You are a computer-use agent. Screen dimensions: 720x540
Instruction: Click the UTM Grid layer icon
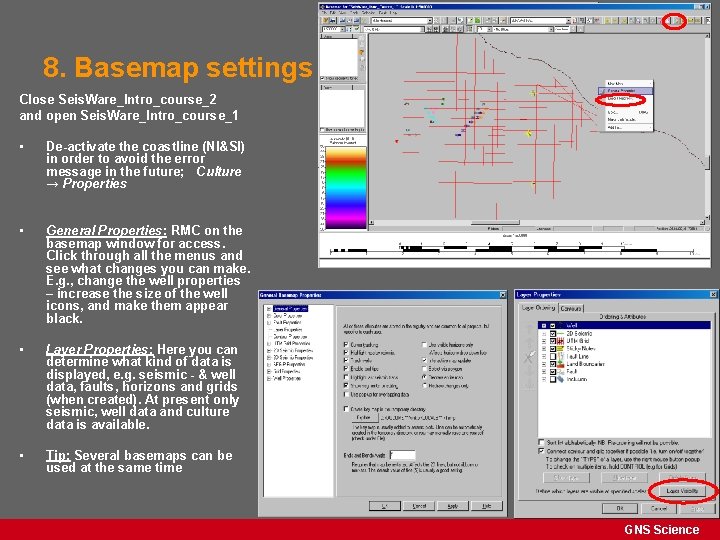(561, 341)
